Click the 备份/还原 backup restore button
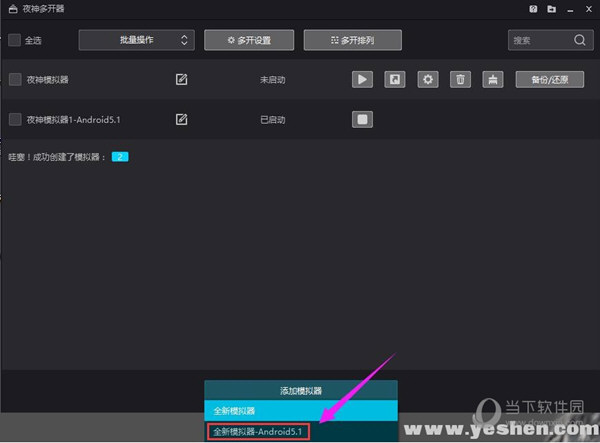The image size is (600, 443). [549, 79]
